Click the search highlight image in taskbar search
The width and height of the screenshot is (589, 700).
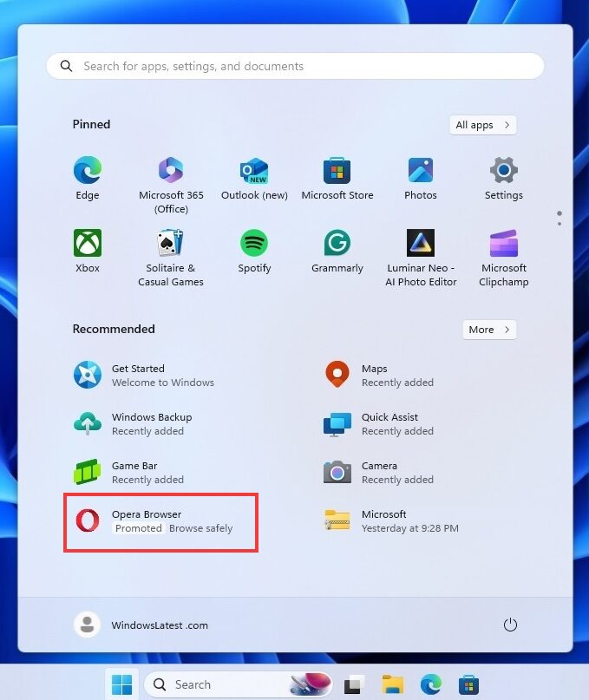click(311, 684)
